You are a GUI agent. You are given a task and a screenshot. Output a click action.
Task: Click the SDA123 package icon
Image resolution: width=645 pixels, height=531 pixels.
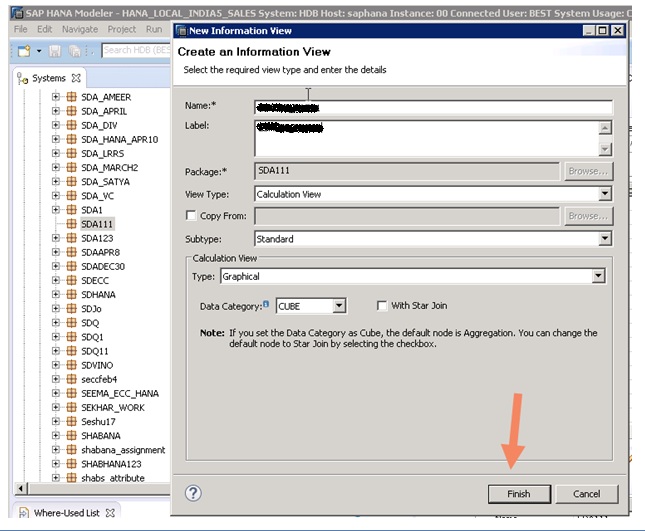coord(72,238)
